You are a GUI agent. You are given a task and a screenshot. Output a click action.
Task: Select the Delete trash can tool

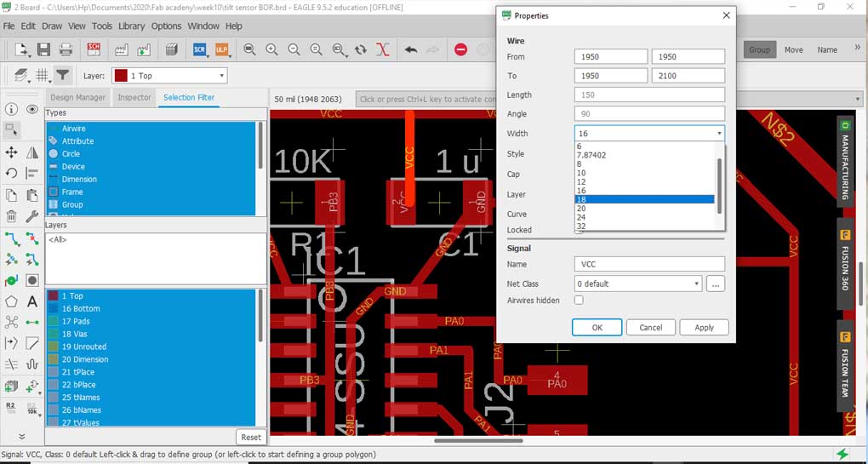pos(11,216)
